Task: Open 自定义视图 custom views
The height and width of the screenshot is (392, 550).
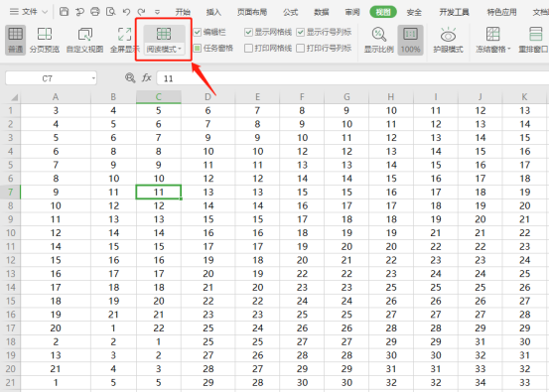Action: tap(85, 40)
